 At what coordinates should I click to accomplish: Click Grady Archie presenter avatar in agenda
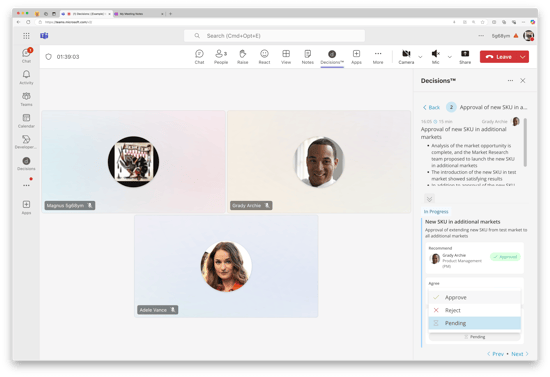[516, 121]
